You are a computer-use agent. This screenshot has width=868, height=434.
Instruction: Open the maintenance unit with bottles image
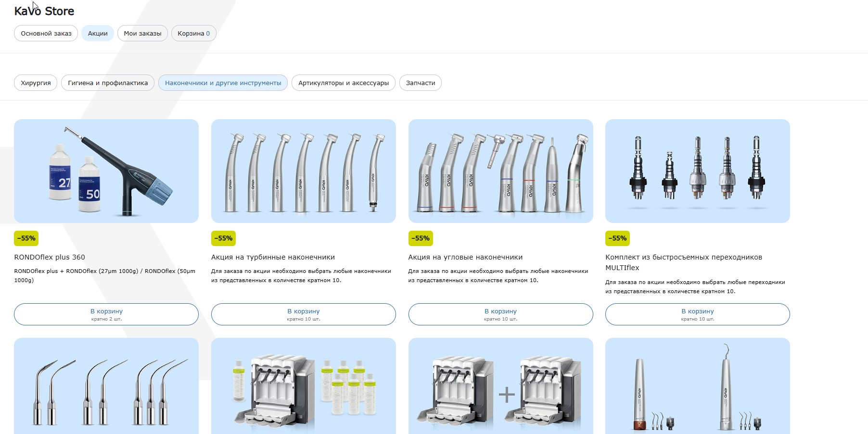tap(304, 386)
